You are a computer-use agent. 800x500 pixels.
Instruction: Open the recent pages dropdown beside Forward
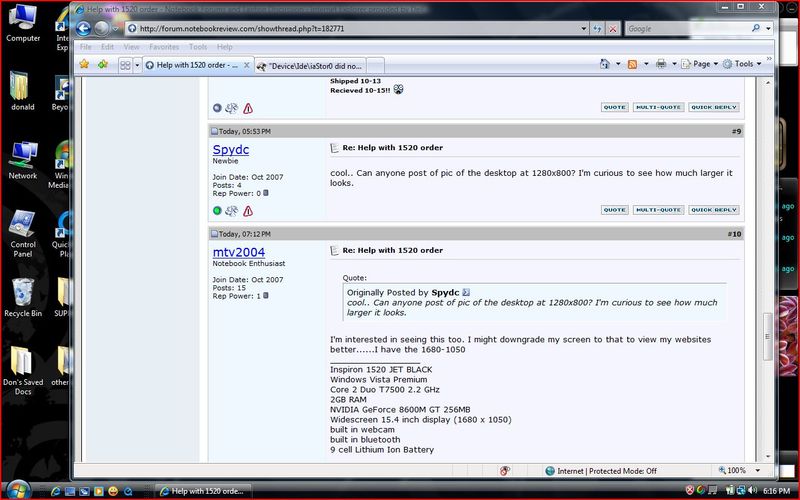115,29
